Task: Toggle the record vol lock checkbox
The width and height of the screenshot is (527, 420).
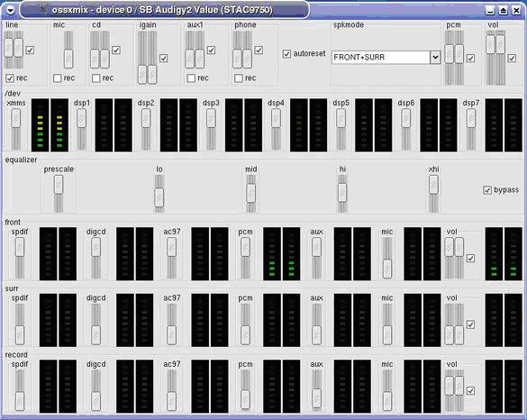Action: [x=470, y=391]
